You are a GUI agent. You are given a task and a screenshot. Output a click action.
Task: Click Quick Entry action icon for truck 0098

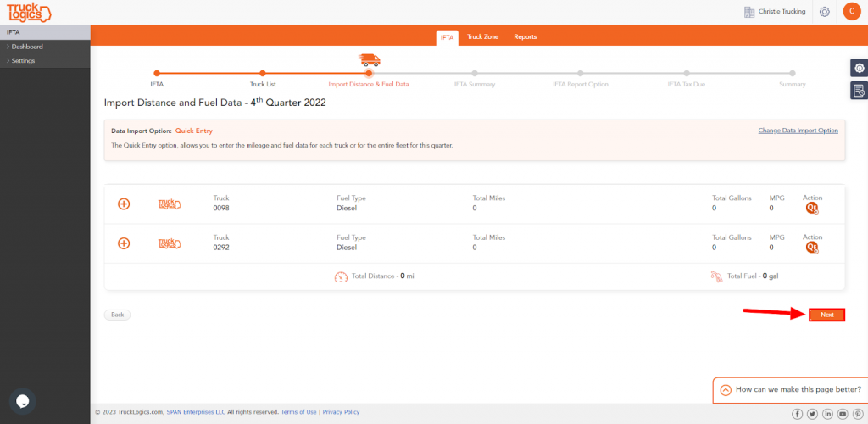[x=812, y=208]
